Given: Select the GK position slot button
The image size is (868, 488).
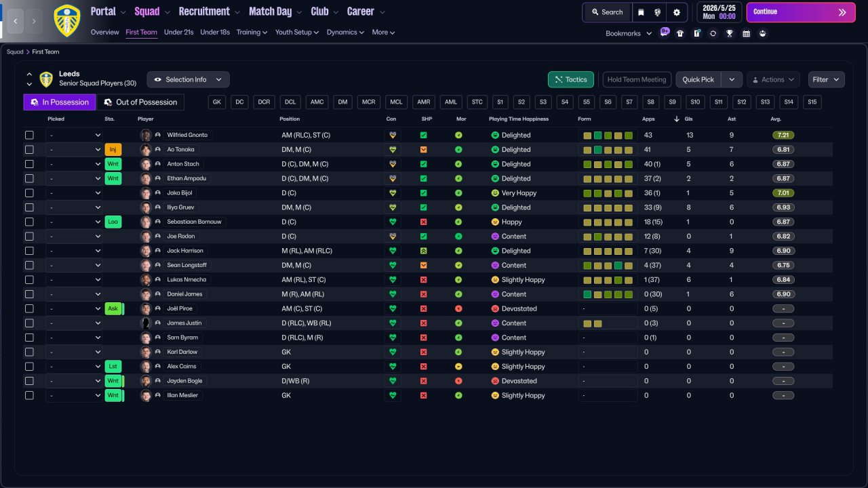Looking at the screenshot, I should point(217,102).
